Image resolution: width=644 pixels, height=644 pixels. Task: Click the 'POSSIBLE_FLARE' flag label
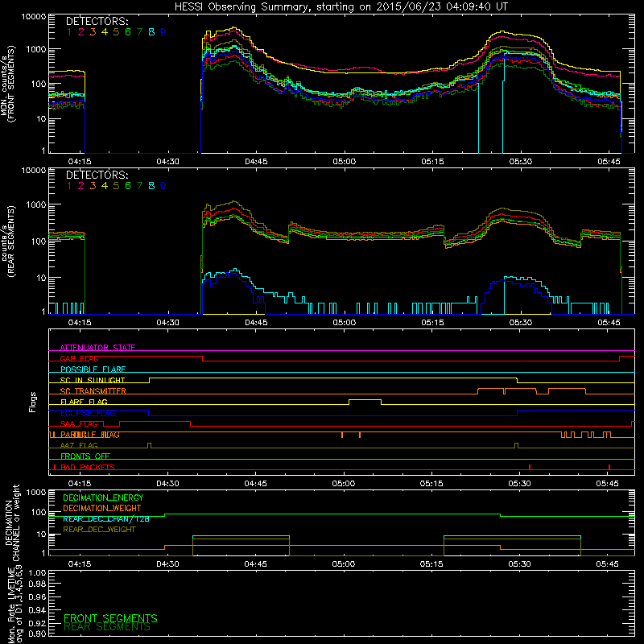coord(93,369)
